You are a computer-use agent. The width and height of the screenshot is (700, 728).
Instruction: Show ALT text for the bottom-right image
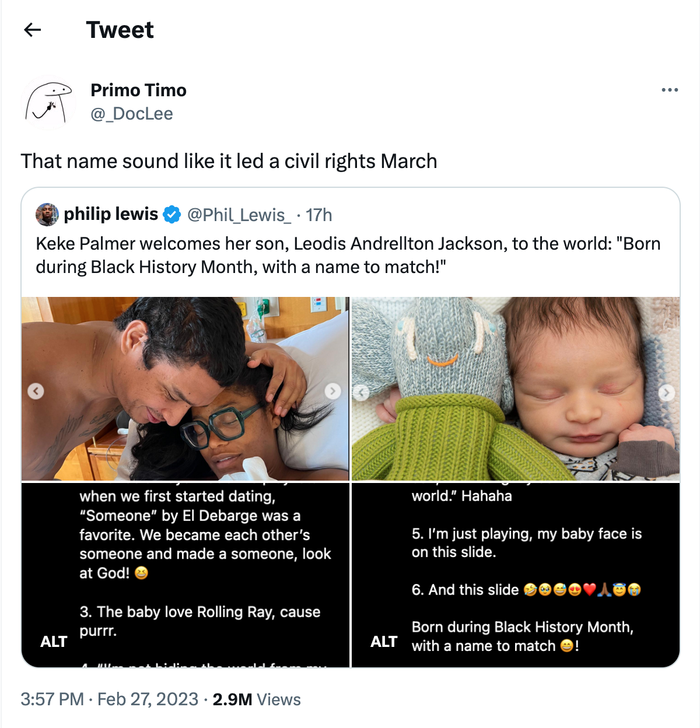(x=384, y=642)
